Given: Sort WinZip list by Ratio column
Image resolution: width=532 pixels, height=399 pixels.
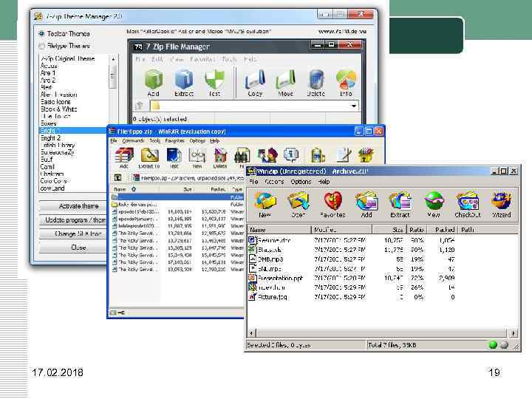Looking at the screenshot, I should coord(416,230).
